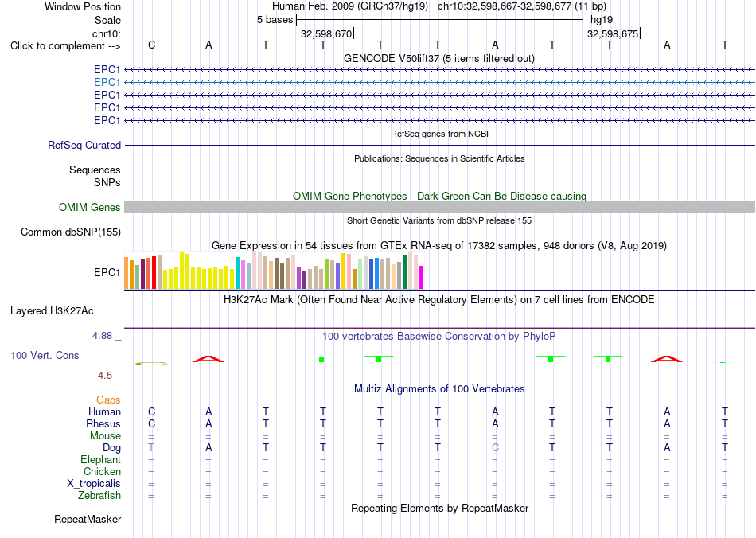Open the GTEx Gene Expression track title
The width and height of the screenshot is (756, 538).
[438, 245]
